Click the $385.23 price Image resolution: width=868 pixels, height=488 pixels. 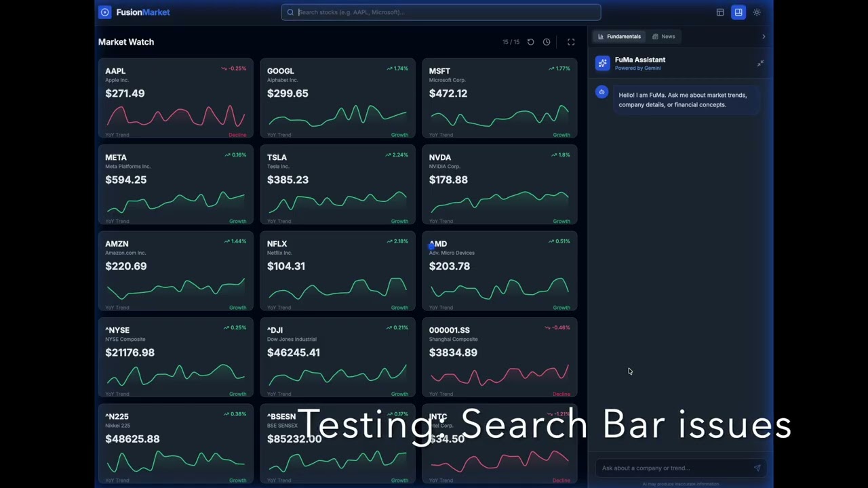(x=288, y=180)
